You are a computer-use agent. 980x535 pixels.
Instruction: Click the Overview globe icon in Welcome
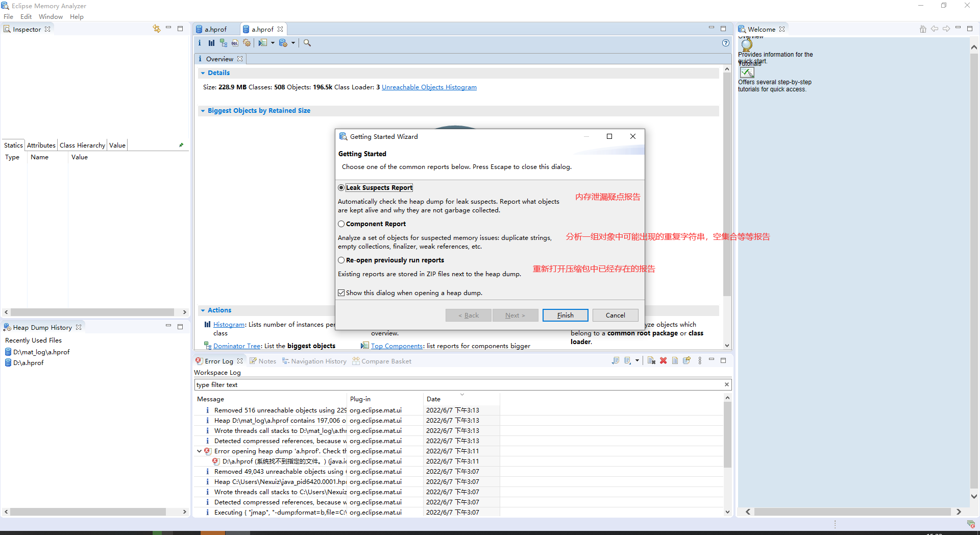tap(747, 44)
